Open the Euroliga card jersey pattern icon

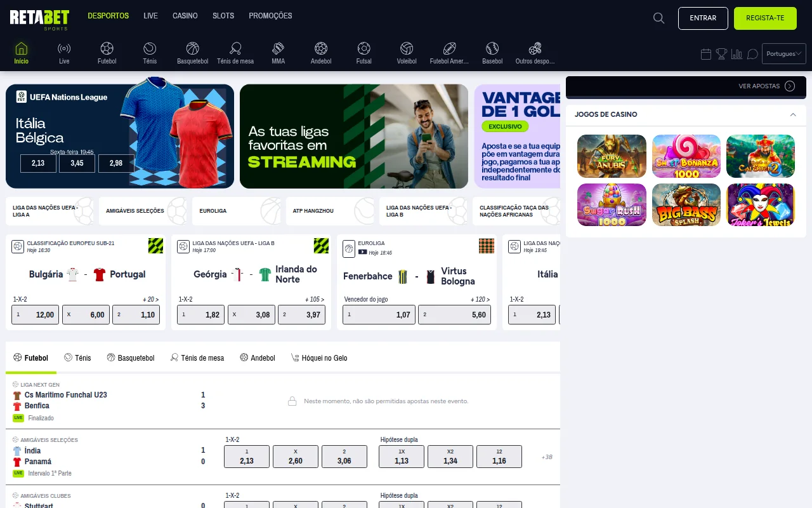pos(487,246)
